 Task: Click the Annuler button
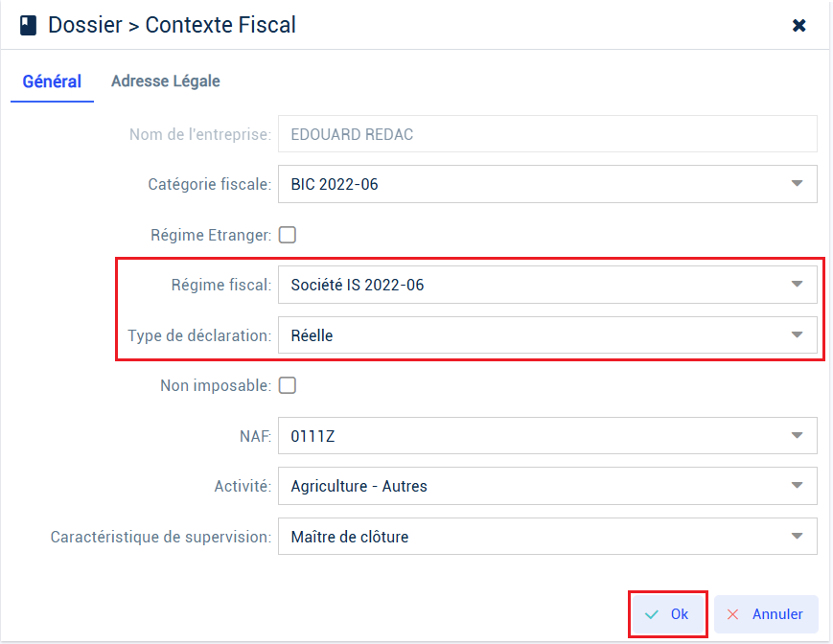click(x=766, y=614)
